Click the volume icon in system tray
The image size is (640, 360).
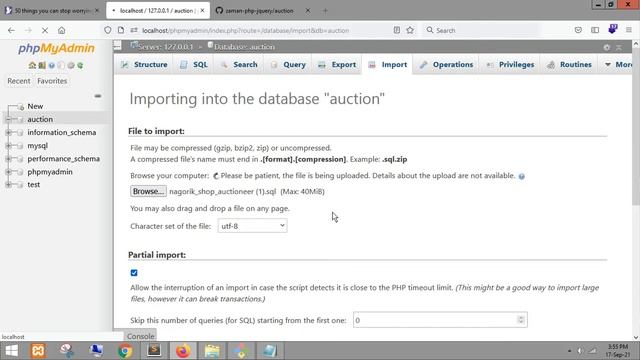[580, 351]
